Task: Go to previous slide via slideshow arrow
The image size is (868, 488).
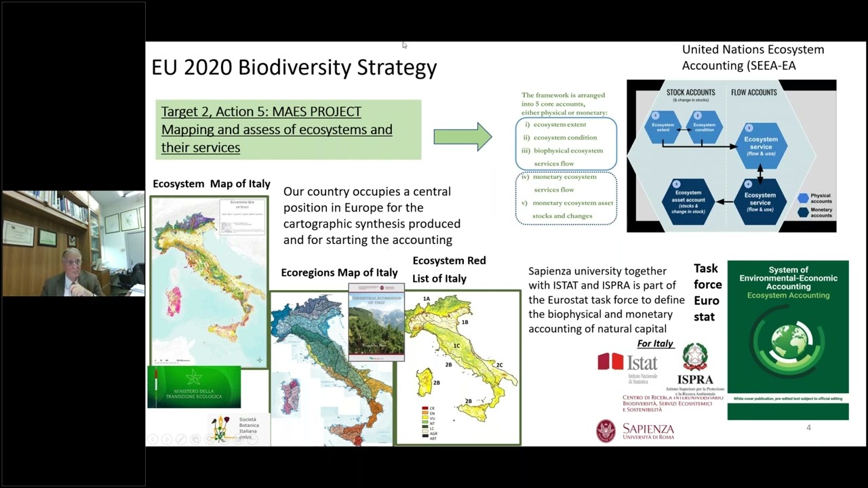Action: (x=153, y=439)
